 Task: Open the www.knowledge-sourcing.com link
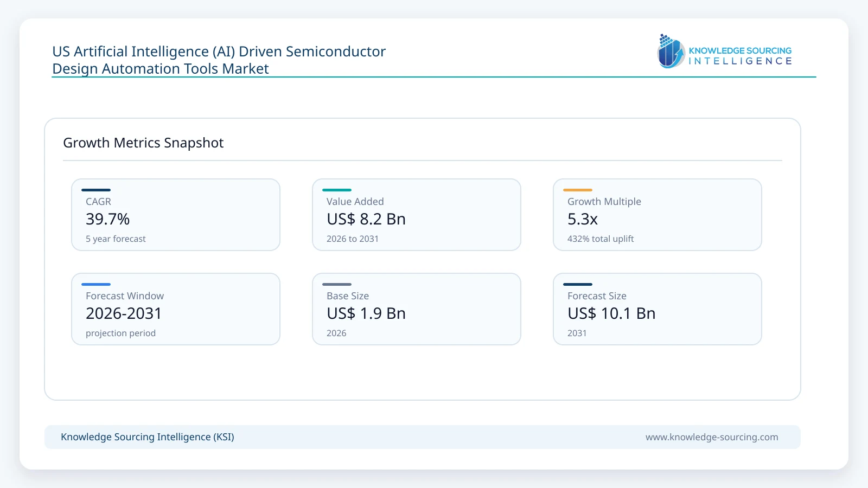[712, 437]
